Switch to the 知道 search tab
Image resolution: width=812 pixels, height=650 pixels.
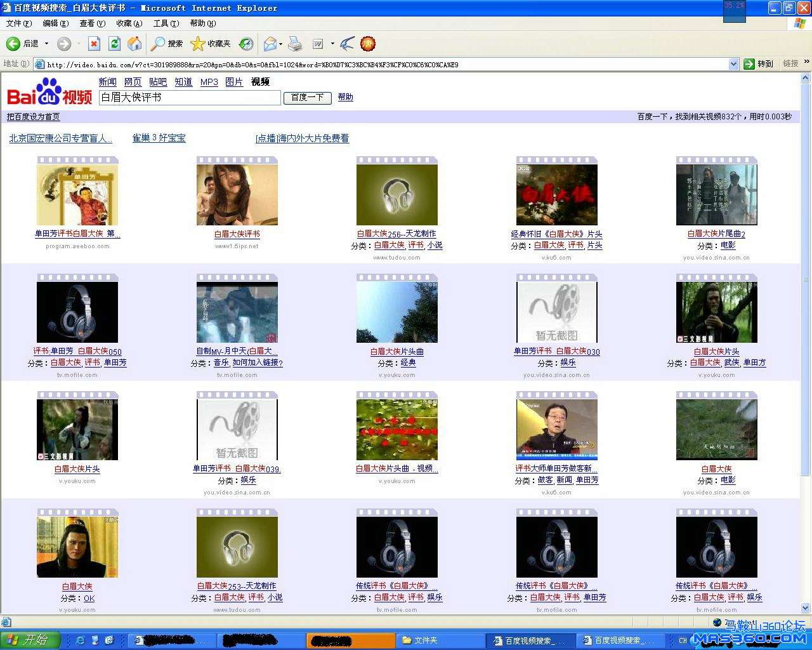click(183, 82)
